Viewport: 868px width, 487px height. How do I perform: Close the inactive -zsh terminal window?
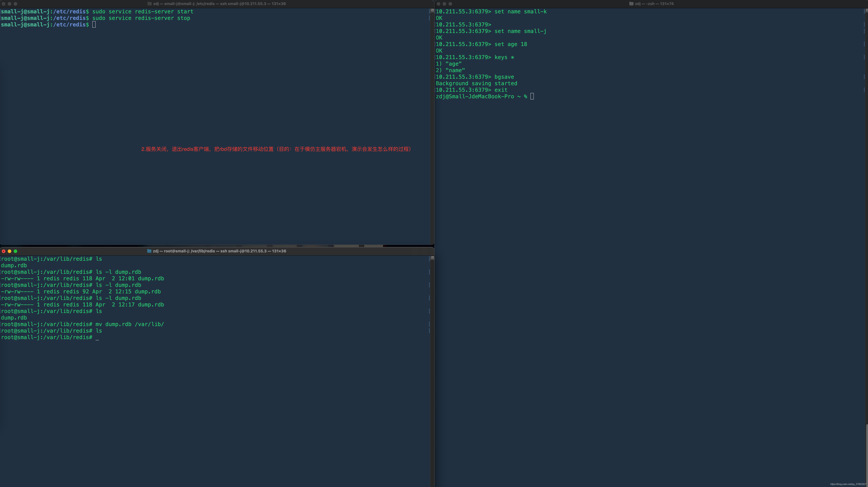pyautogui.click(x=438, y=4)
